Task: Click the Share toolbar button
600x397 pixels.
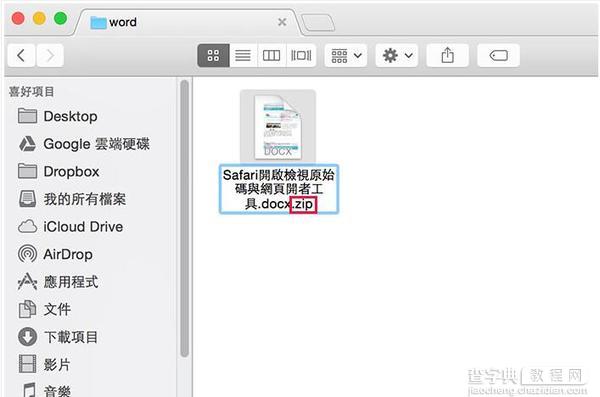Action: tap(447, 56)
